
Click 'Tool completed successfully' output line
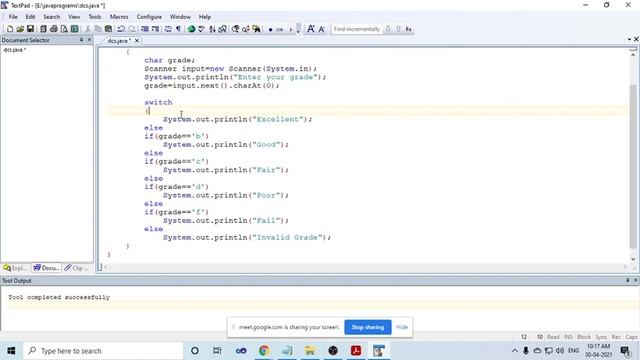pos(59,297)
